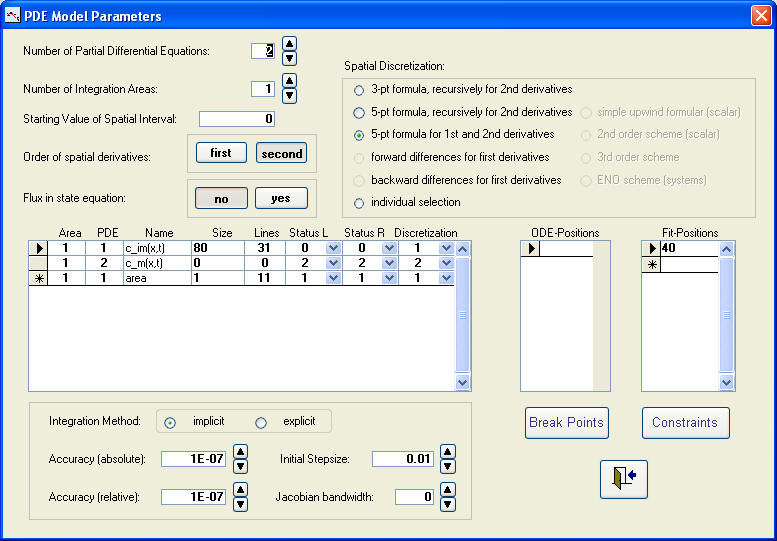777x541 pixels.
Task: Open Break Points dialog
Action: point(566,423)
